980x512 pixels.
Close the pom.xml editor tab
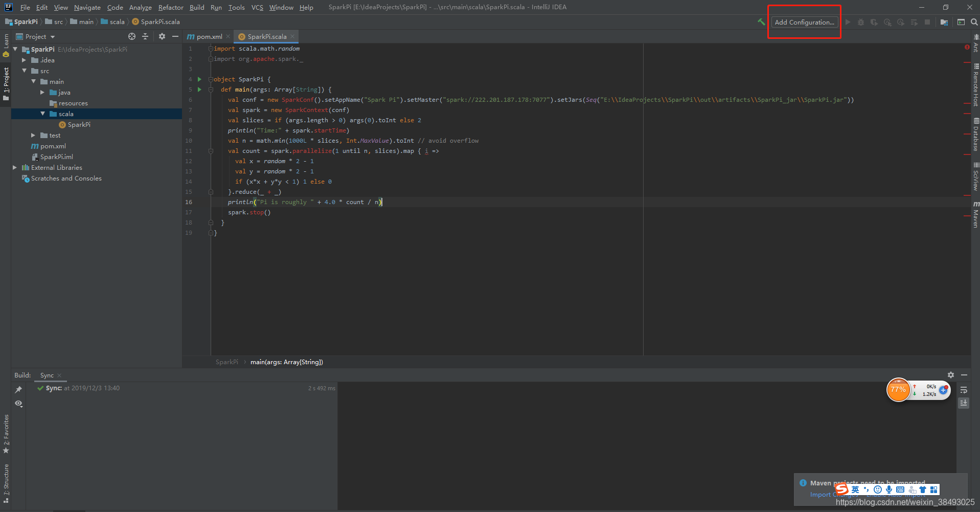228,36
